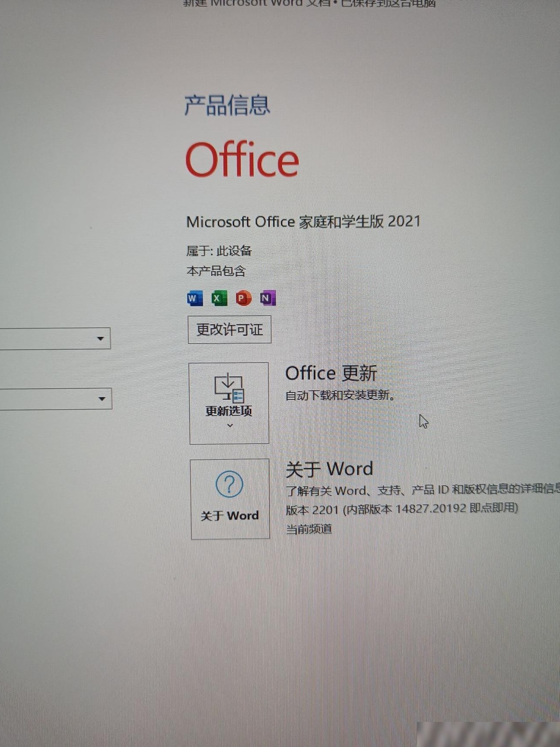The image size is (560, 747).
Task: Click the 了解有关 Word description line
Action: coord(423,490)
